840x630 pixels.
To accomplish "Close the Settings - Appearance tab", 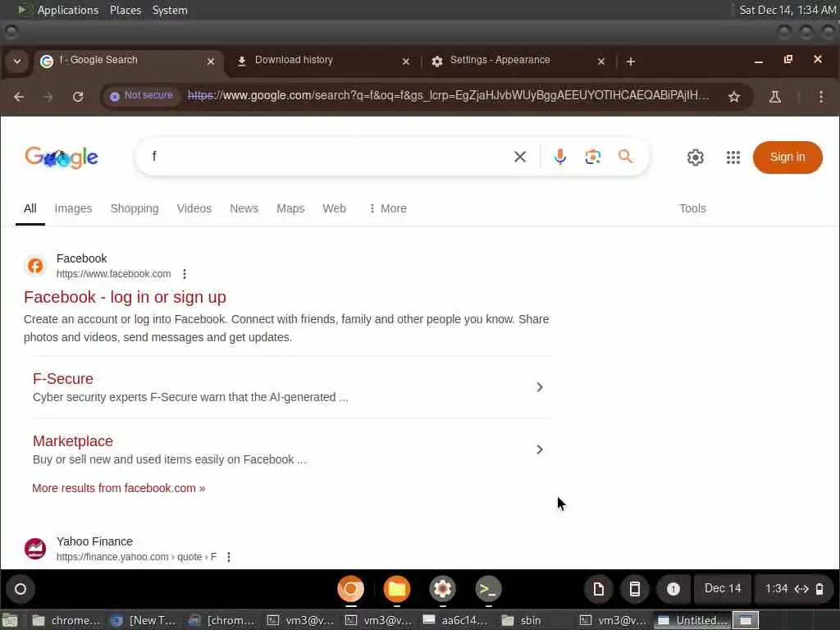I will tap(601, 62).
